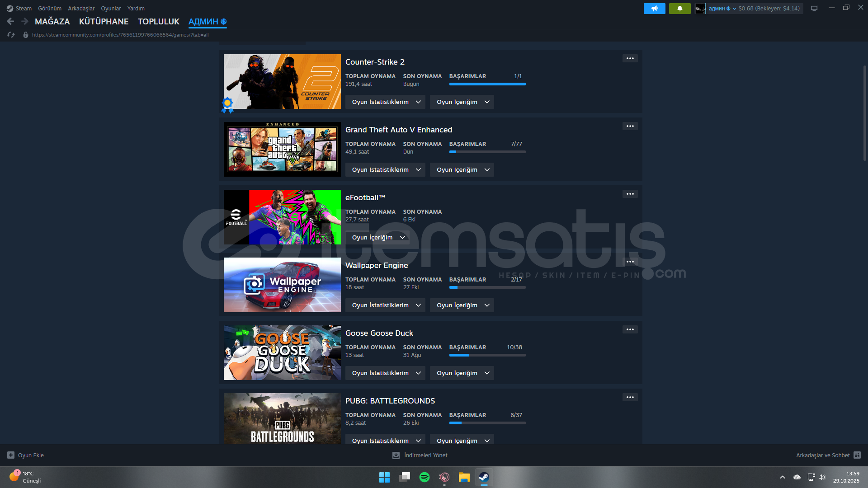Open Friends and Chat icon at bottom right

857,455
